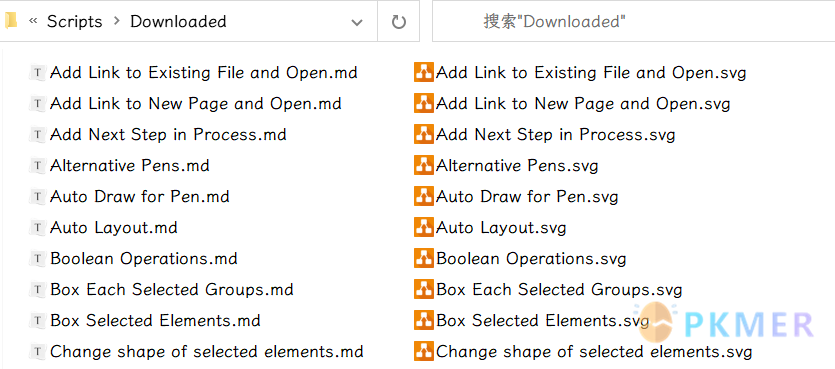Click the file icon of Auto Draw for Pen.md

coord(37,196)
